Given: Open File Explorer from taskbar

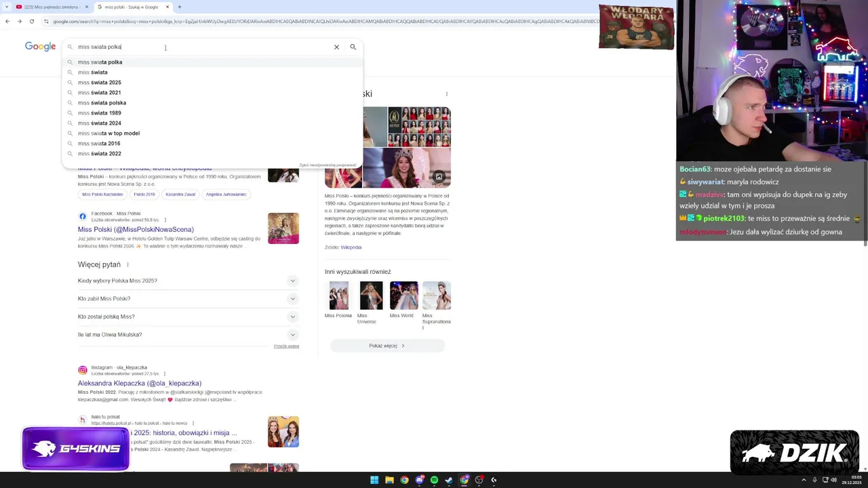Looking at the screenshot, I should [389, 480].
